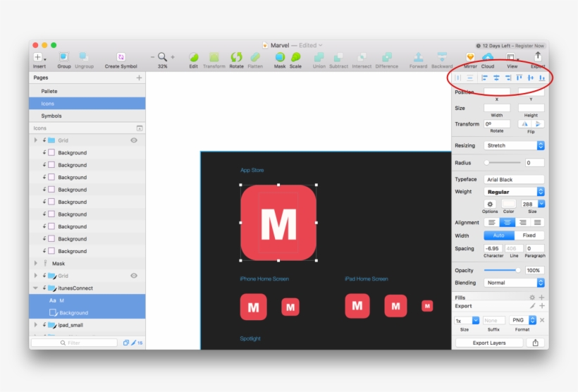Set text Width to Auto

click(x=499, y=235)
